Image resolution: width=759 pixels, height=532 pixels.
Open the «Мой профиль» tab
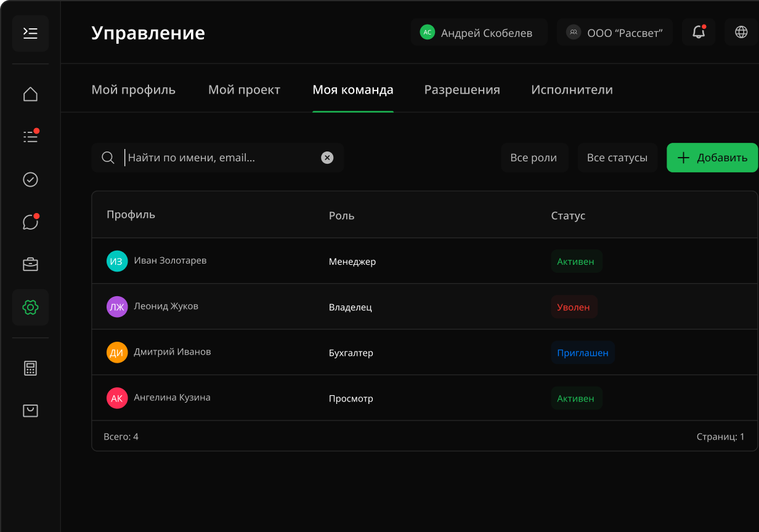pos(133,89)
